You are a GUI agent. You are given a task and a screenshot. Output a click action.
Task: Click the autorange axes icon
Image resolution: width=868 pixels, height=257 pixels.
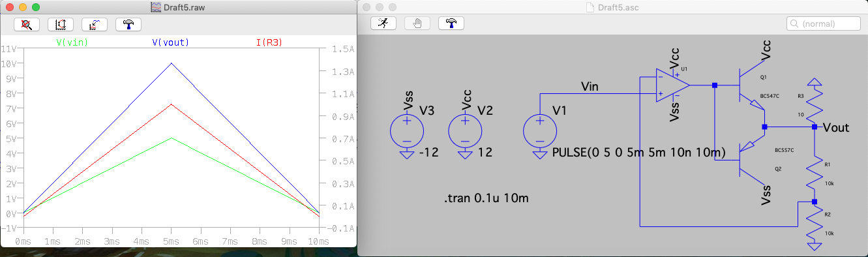tap(61, 24)
